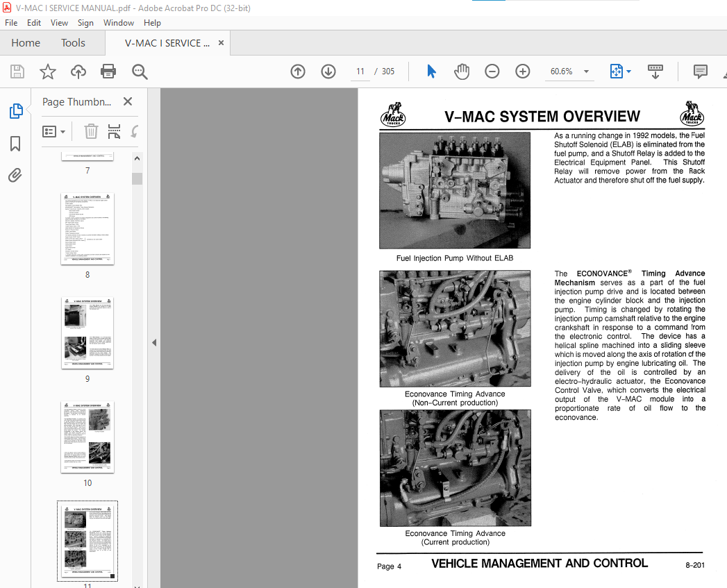Click the thumbnails panel scroll up arrow
The width and height of the screenshot is (727, 588).
point(137,158)
